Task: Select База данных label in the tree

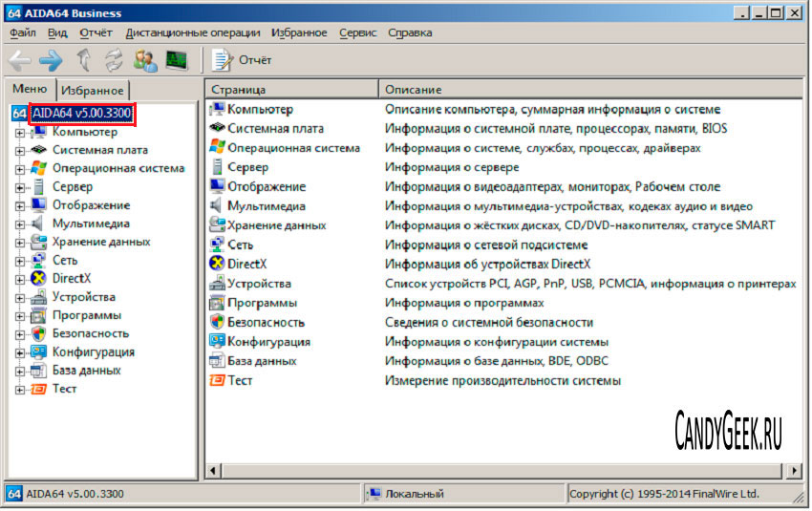Action: pyautogui.click(x=87, y=371)
